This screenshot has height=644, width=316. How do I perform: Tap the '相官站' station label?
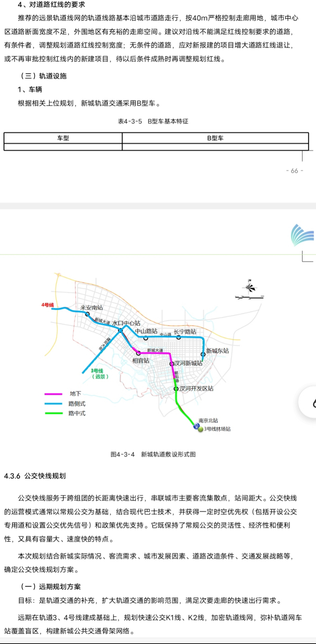(x=141, y=361)
